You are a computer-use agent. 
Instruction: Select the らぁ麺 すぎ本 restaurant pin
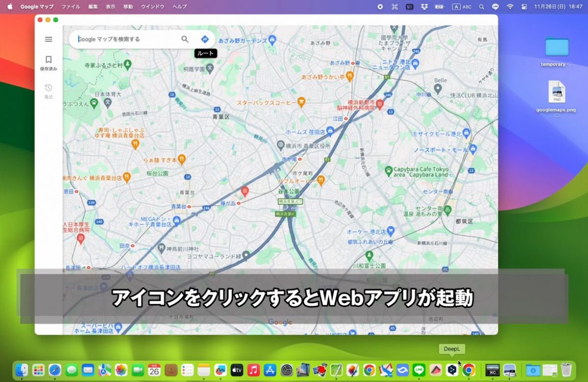point(182,159)
